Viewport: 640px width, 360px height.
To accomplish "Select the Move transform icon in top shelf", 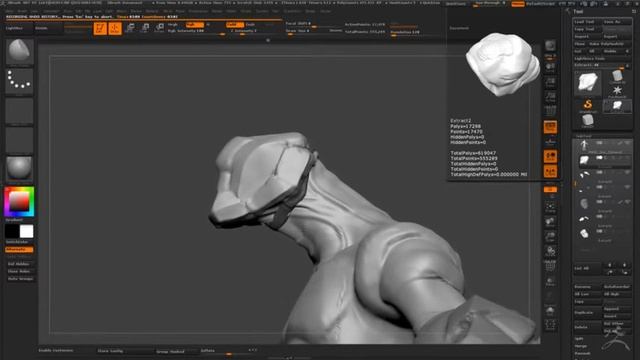I will [130, 28].
